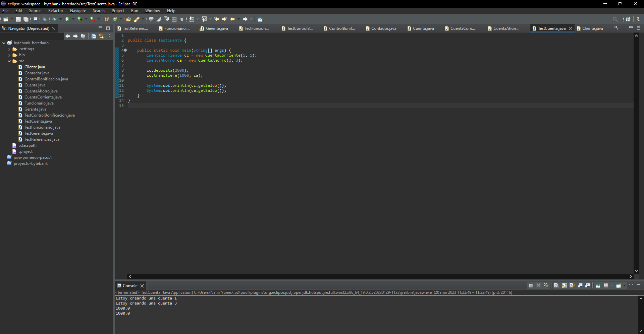The height and width of the screenshot is (334, 644).
Task: Open the Debug button dropdown arrow
Action: coord(60,19)
